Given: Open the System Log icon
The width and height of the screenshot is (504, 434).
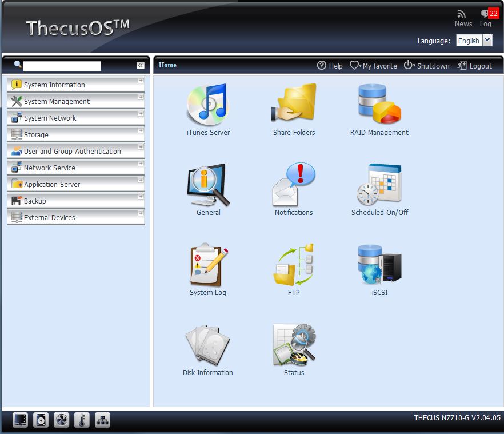Looking at the screenshot, I should tap(208, 264).
